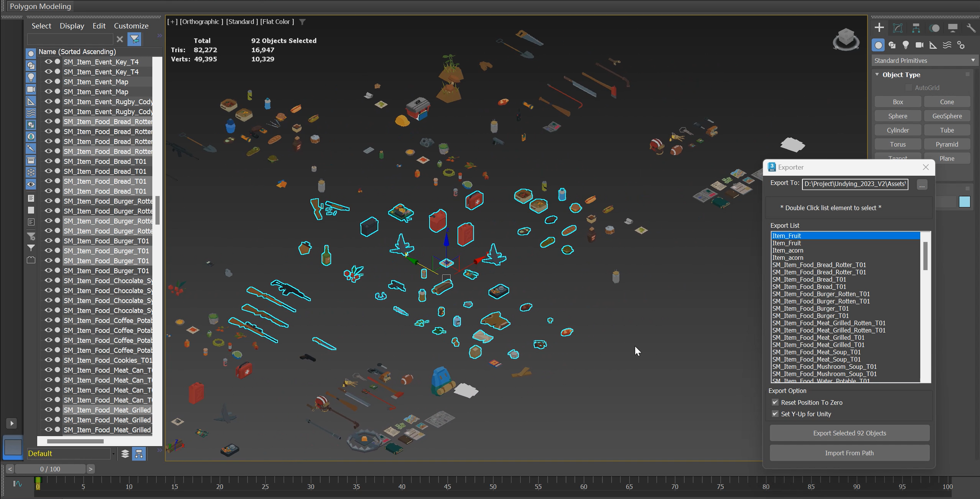Image resolution: width=980 pixels, height=499 pixels.
Task: Click the Import From Path button
Action: click(x=849, y=453)
